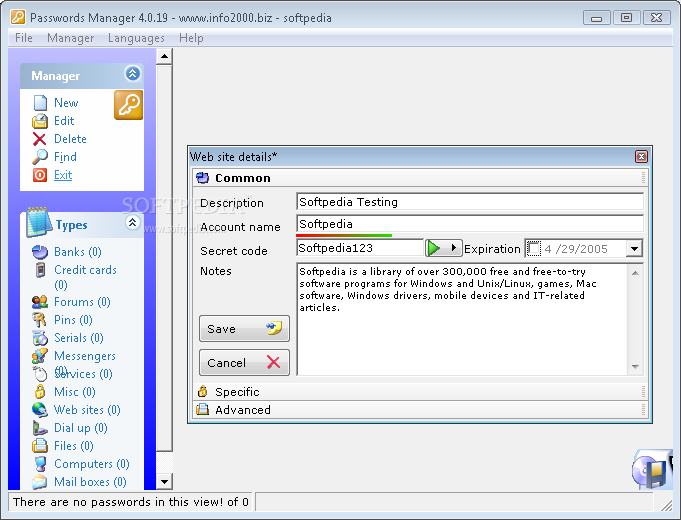Open the Expiration date dropdown arrow
681x520 pixels.
634,249
